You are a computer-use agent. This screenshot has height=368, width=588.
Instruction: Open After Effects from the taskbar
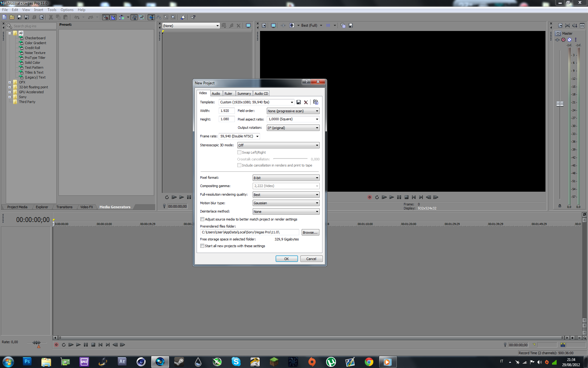tap(122, 362)
